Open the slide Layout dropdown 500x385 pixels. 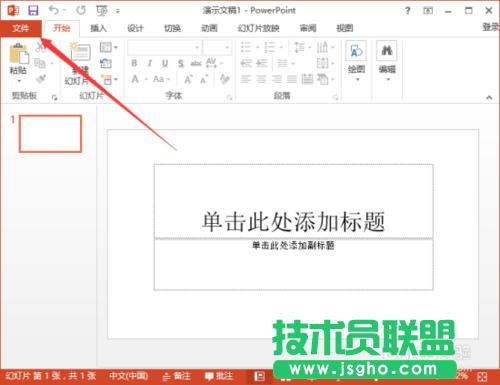tap(108, 47)
